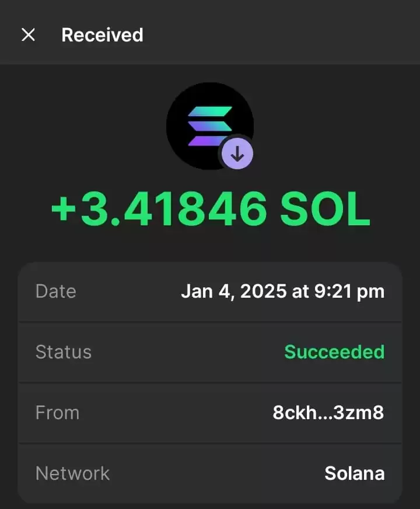Tap the green Succeeded status text
420x509 pixels.
(x=334, y=352)
